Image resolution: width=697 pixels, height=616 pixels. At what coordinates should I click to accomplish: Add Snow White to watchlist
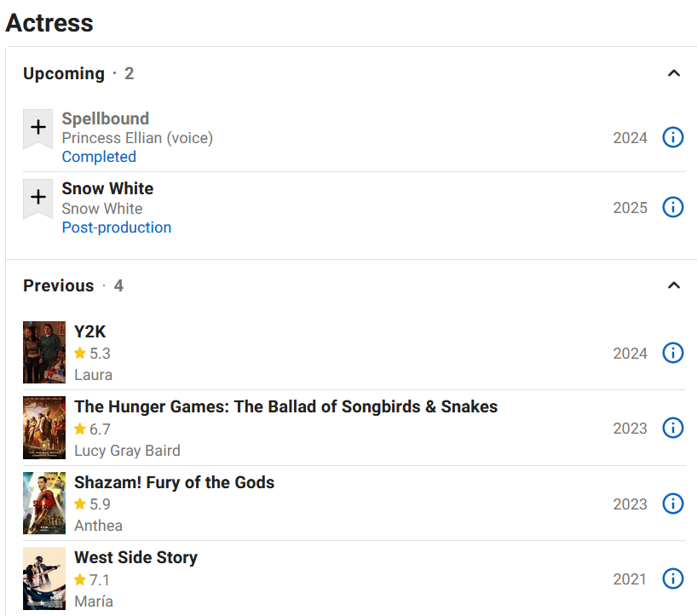[37, 198]
